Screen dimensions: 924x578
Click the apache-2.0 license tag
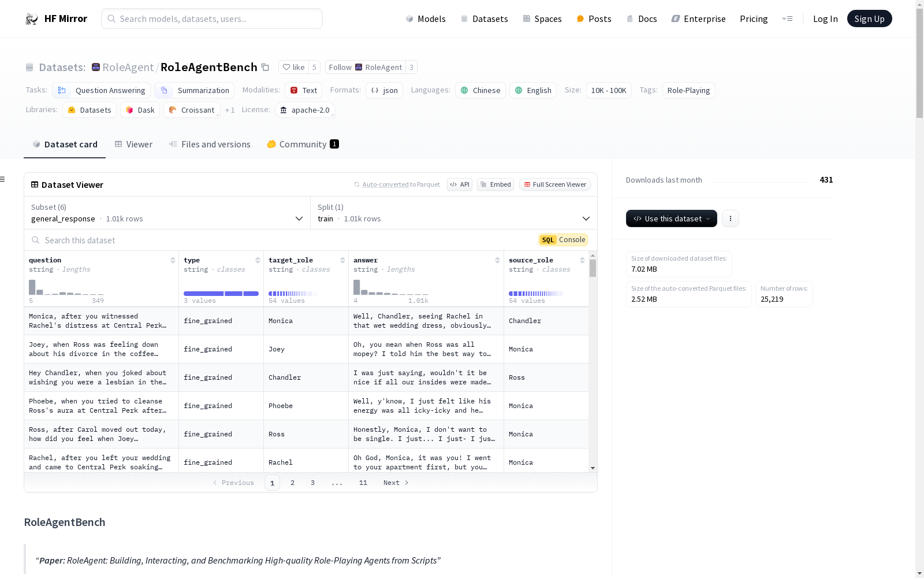305,110
